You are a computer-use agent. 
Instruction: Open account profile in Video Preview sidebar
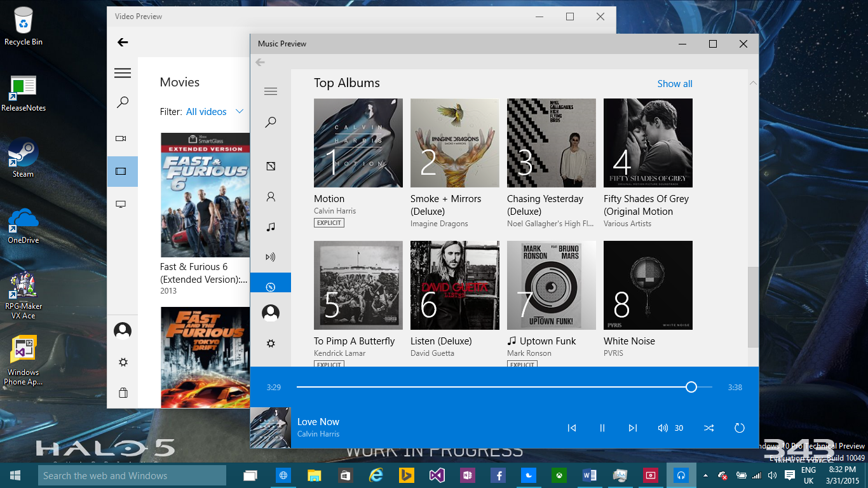click(x=123, y=331)
